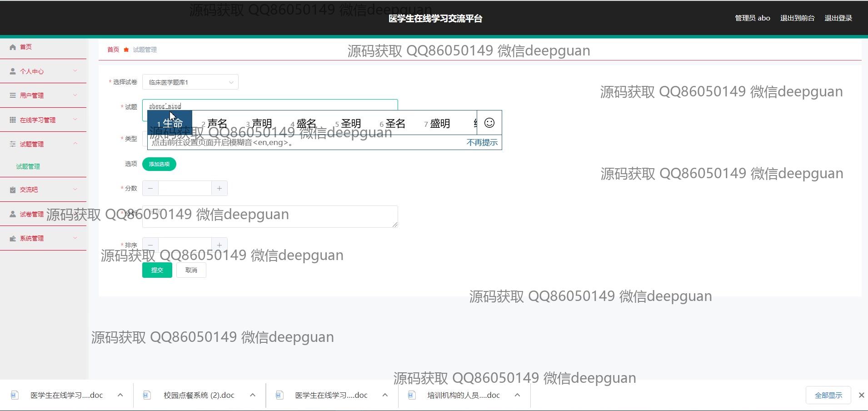This screenshot has width=868, height=411.
Task: Close the downloads bar with X
Action: [x=861, y=395]
